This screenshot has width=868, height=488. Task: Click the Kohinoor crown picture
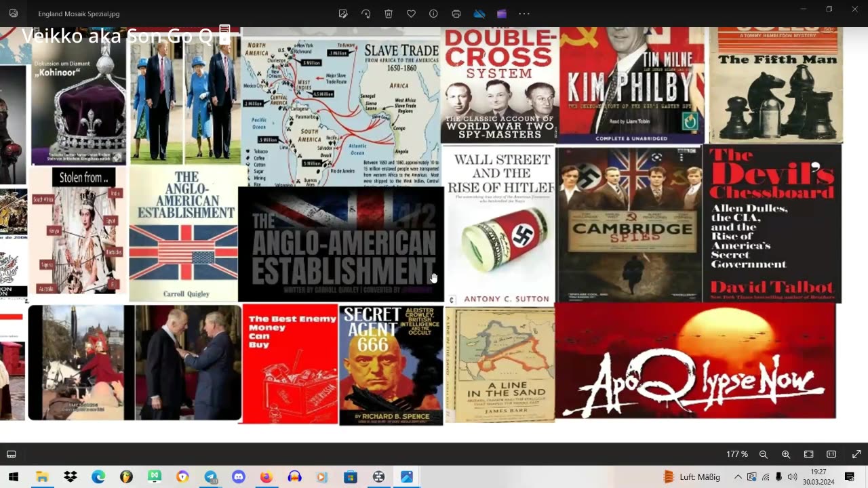pyautogui.click(x=79, y=100)
